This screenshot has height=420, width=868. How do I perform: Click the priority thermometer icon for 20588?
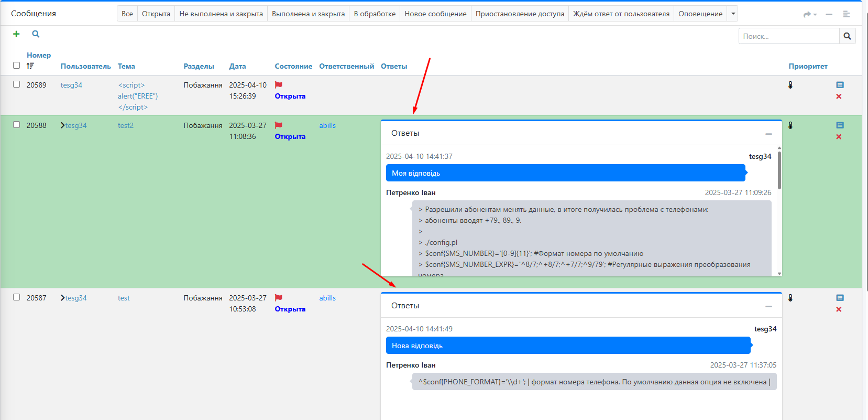point(790,125)
